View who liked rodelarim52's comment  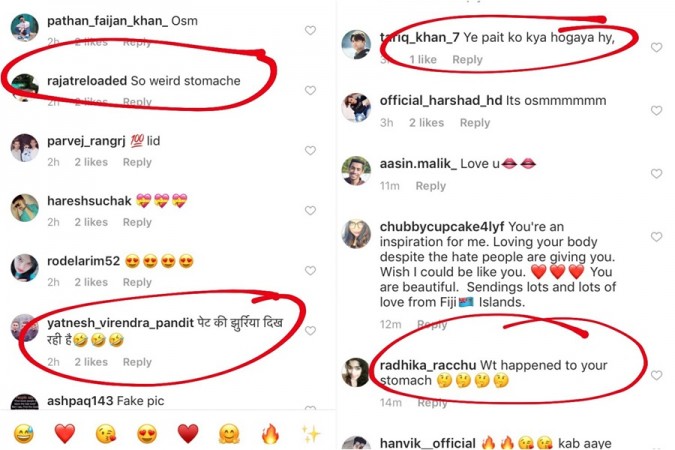[91, 282]
